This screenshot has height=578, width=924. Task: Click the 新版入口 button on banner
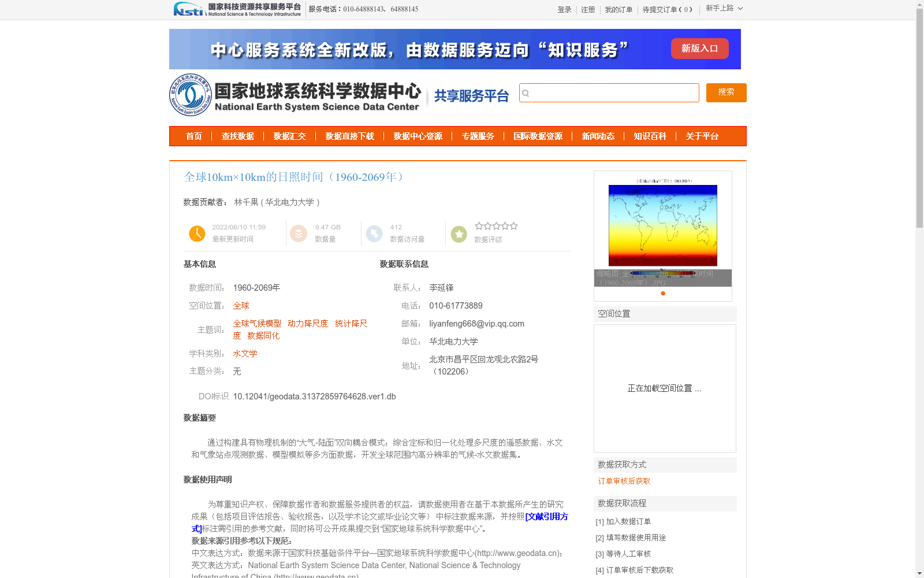pyautogui.click(x=700, y=49)
